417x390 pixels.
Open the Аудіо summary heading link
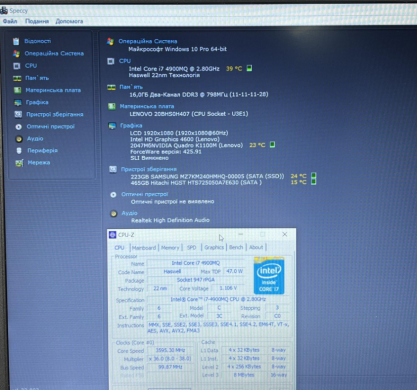[x=130, y=213]
